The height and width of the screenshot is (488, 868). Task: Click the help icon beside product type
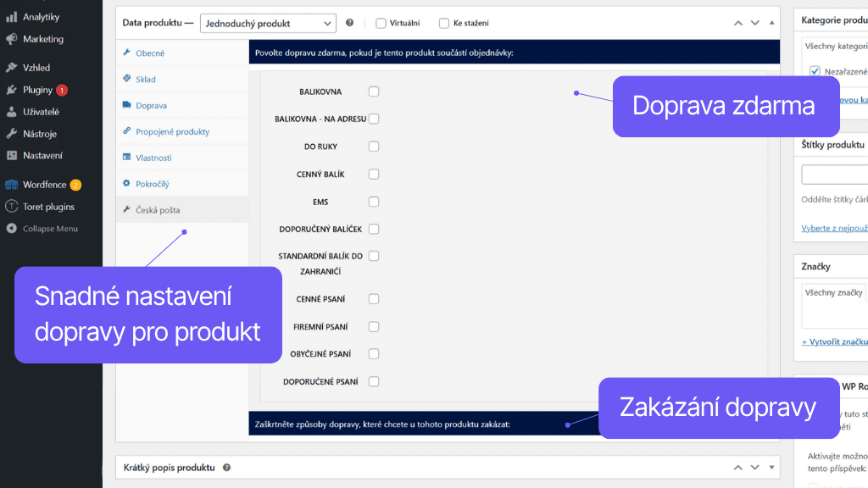(x=349, y=23)
